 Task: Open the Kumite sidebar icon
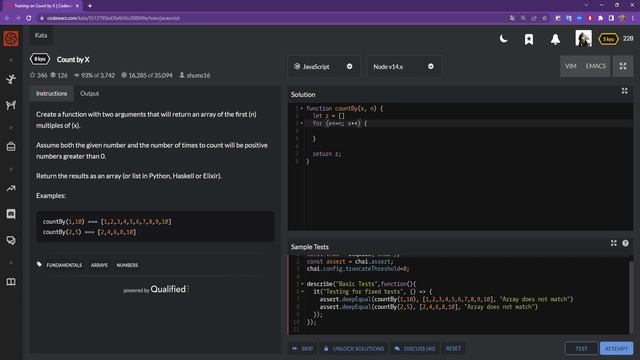[11, 105]
